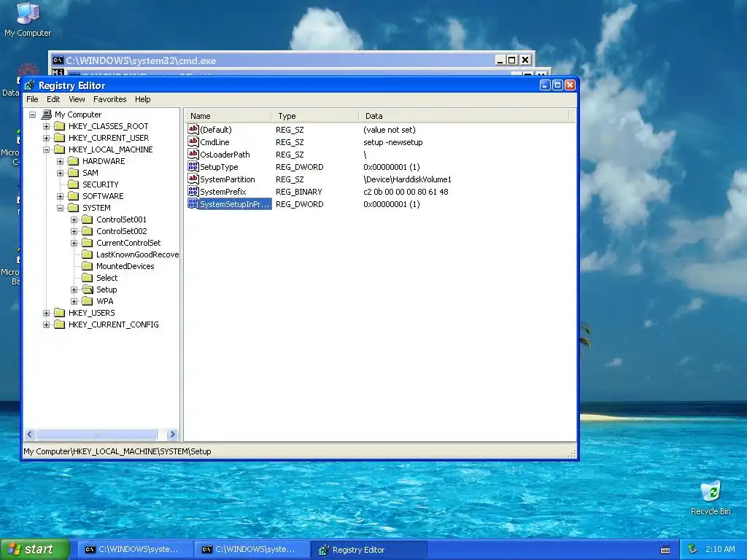This screenshot has width=747, height=560.
Task: Open the Help menu
Action: pos(142,99)
